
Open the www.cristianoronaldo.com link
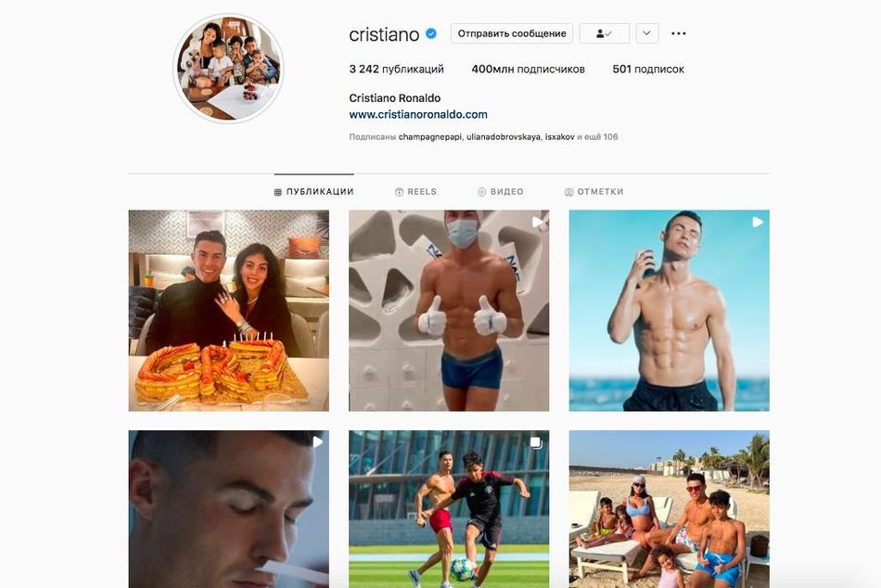418,115
